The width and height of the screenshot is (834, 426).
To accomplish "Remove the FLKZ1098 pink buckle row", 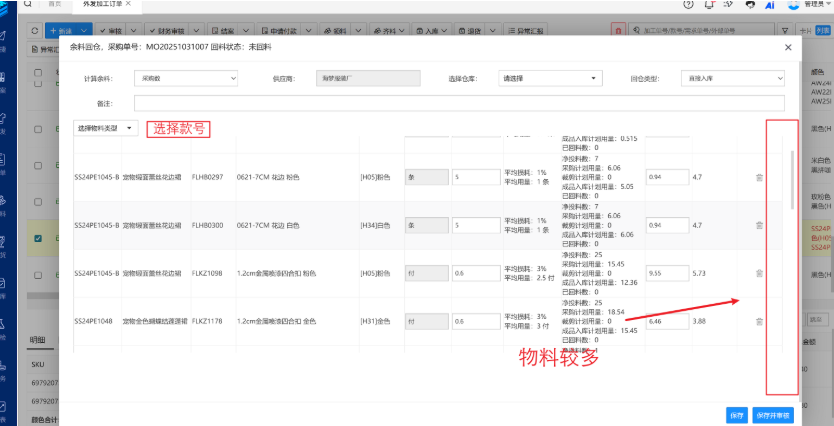I will 759,273.
